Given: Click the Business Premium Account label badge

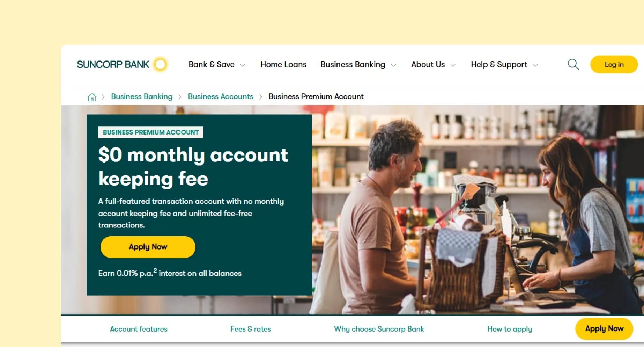Looking at the screenshot, I should 151,132.
